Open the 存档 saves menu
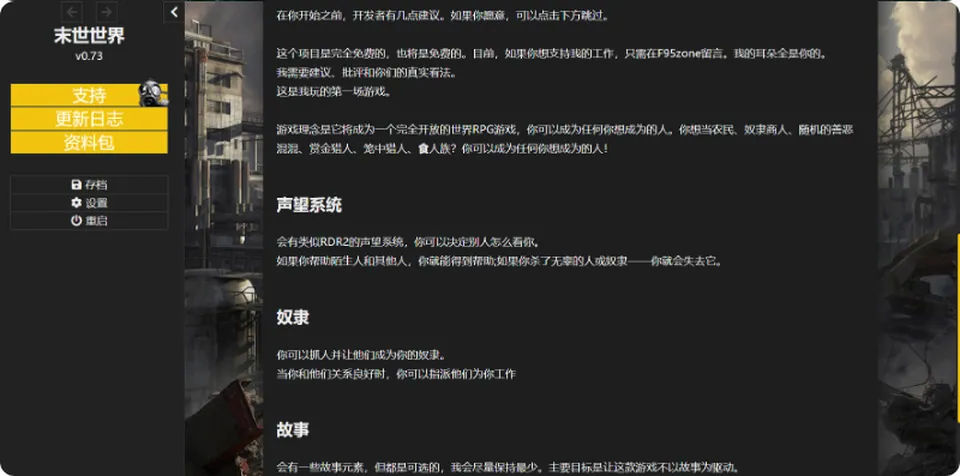Image resolution: width=960 pixels, height=476 pixels. tap(89, 184)
